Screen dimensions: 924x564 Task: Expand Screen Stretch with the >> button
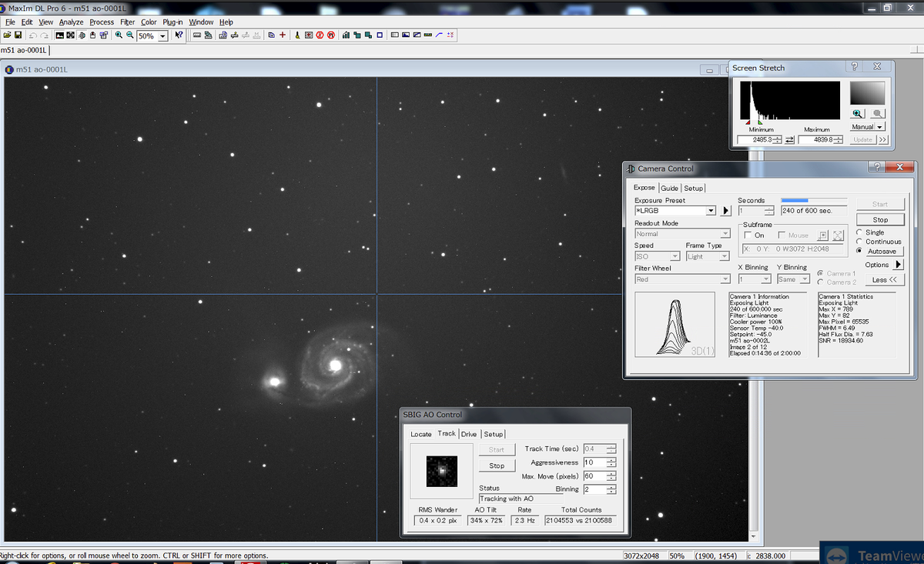882,139
